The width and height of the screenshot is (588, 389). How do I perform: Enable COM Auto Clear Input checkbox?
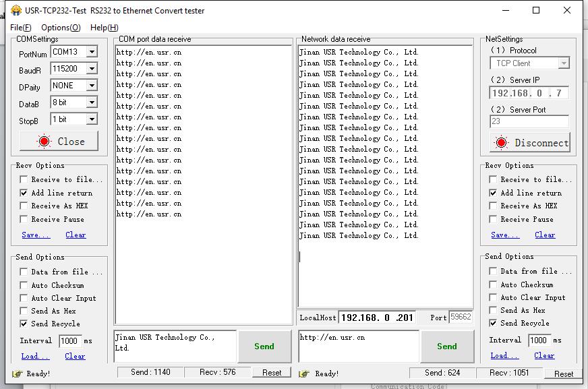point(24,298)
